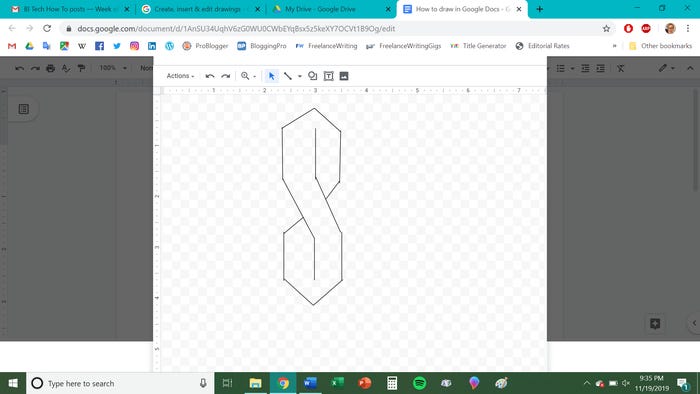The image size is (700, 394).
Task: Open the Actions menu in drawing toolbar
Action: pos(180,76)
